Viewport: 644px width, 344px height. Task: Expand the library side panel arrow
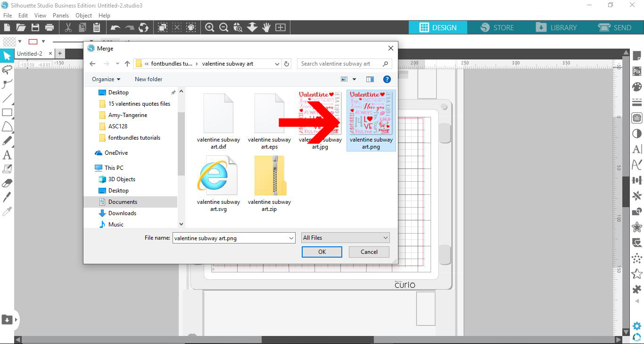[17, 320]
